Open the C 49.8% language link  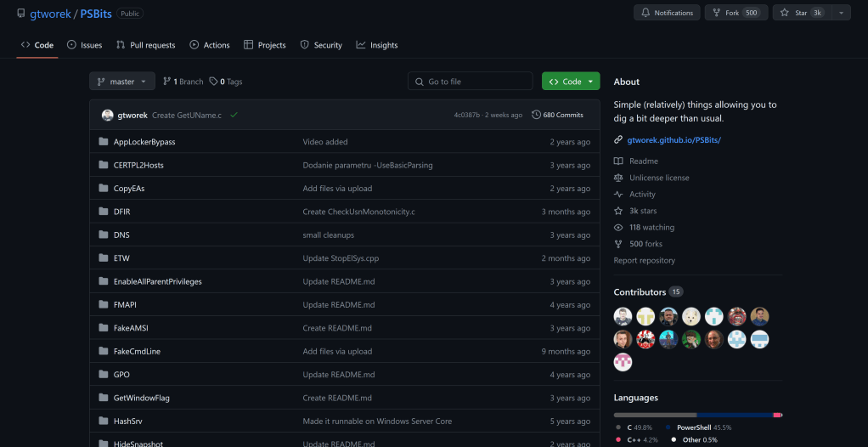point(634,427)
